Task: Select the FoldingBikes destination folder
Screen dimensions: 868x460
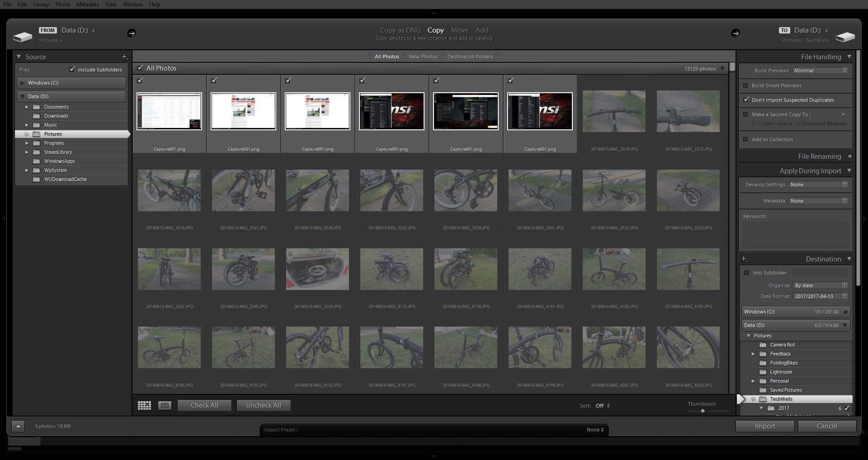Action: click(x=784, y=363)
